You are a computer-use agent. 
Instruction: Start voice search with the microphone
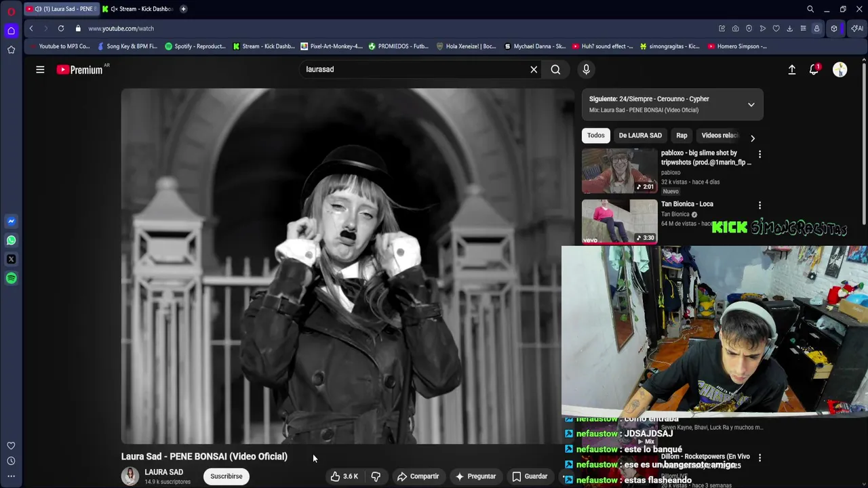click(586, 69)
